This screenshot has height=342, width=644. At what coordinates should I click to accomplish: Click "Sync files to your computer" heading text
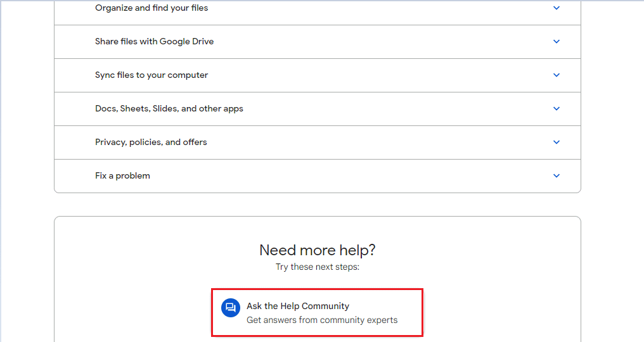pyautogui.click(x=151, y=75)
